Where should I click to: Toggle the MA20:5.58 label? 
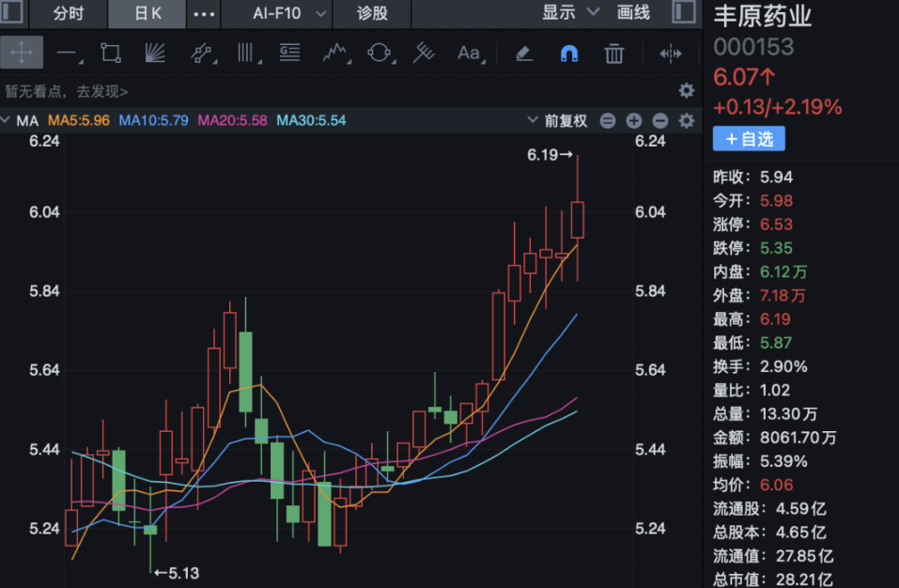click(x=232, y=120)
